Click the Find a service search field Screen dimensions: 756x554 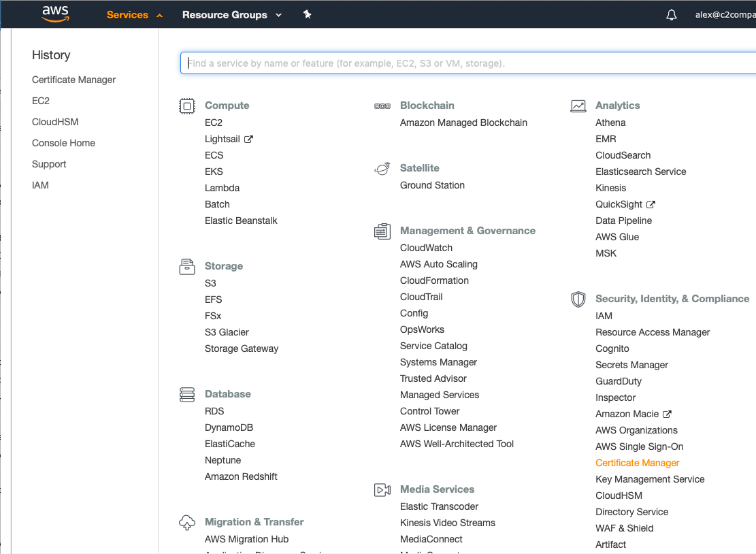pyautogui.click(x=468, y=63)
